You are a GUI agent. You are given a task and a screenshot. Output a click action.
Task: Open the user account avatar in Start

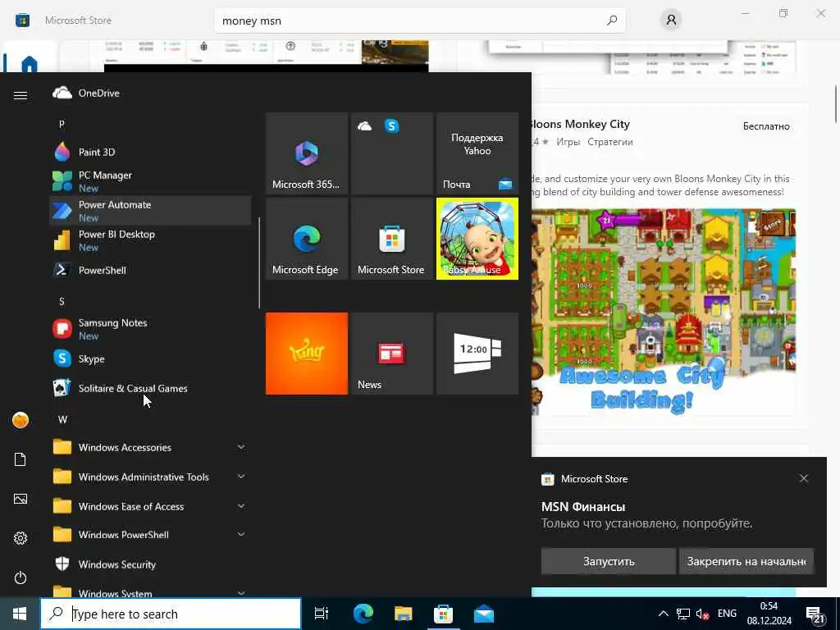click(x=21, y=421)
